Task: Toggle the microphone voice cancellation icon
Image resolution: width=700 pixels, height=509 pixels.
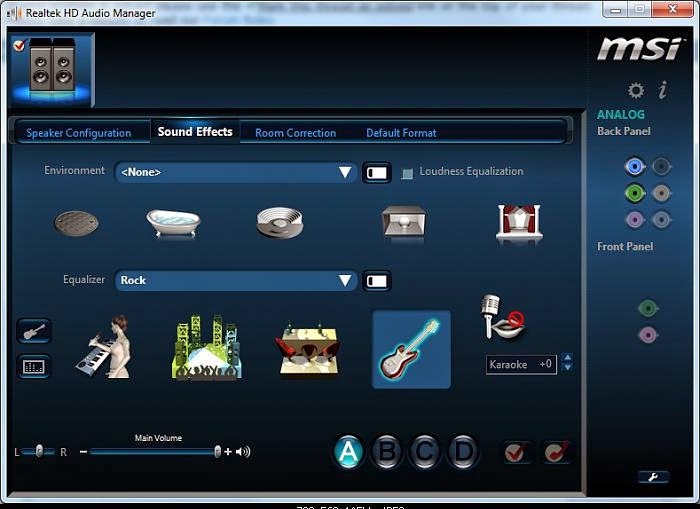Action: (503, 318)
